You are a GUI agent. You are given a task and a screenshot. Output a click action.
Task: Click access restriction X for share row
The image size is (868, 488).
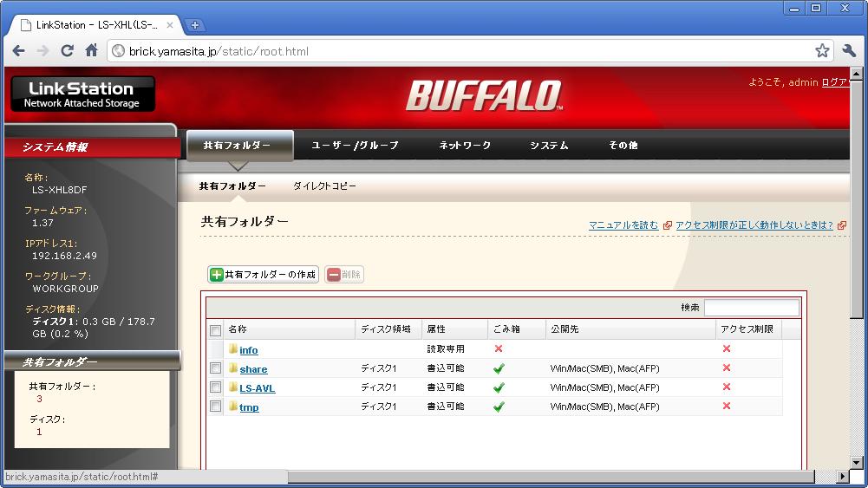[x=727, y=368]
